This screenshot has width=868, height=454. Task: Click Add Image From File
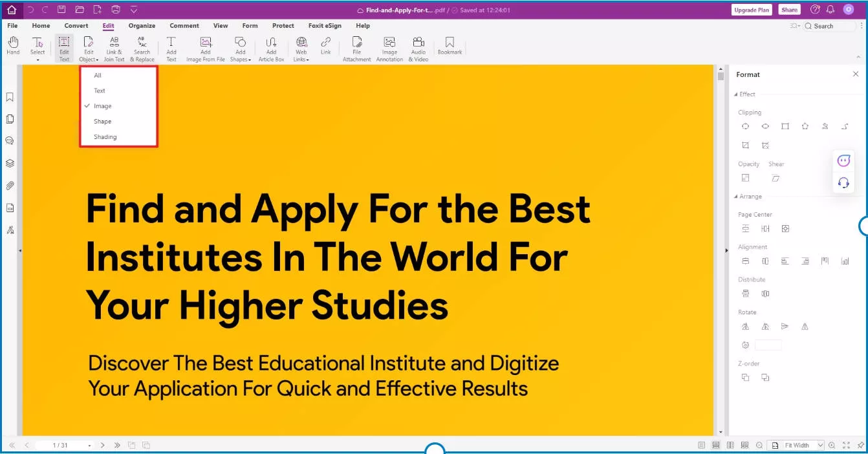tap(206, 49)
